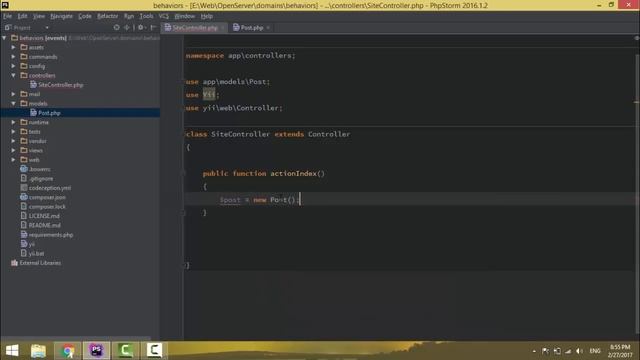640x360 pixels.
Task: Open the Run menu
Action: (129, 16)
